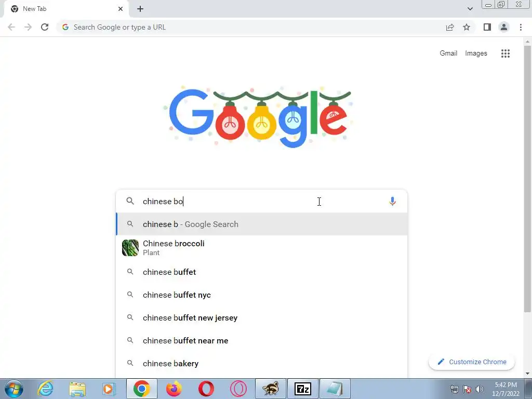The image size is (532, 399).
Task: Click into the 'chinese bo' search field
Action: 261,201
